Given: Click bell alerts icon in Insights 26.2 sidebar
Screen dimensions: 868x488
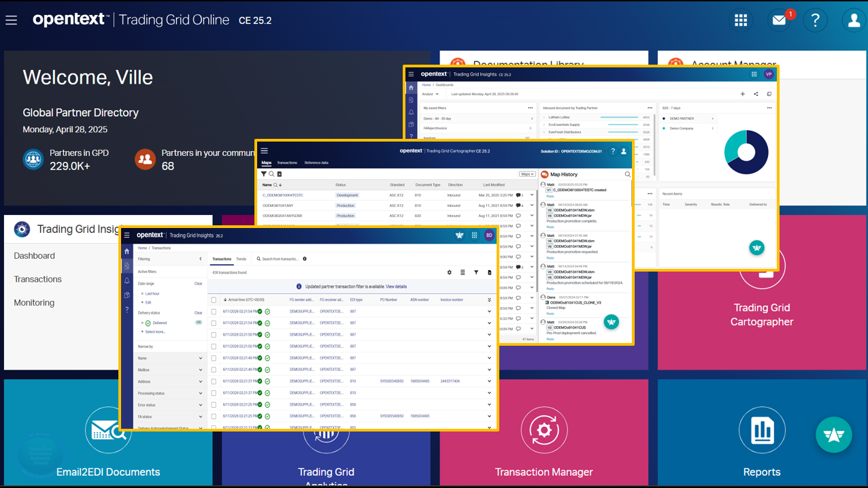Looking at the screenshot, I should (x=127, y=280).
